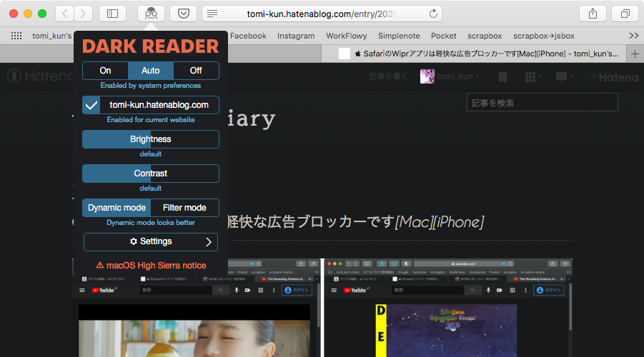Set Dark Reader to Off
Viewport: 644px width, 357px height.
pos(196,71)
